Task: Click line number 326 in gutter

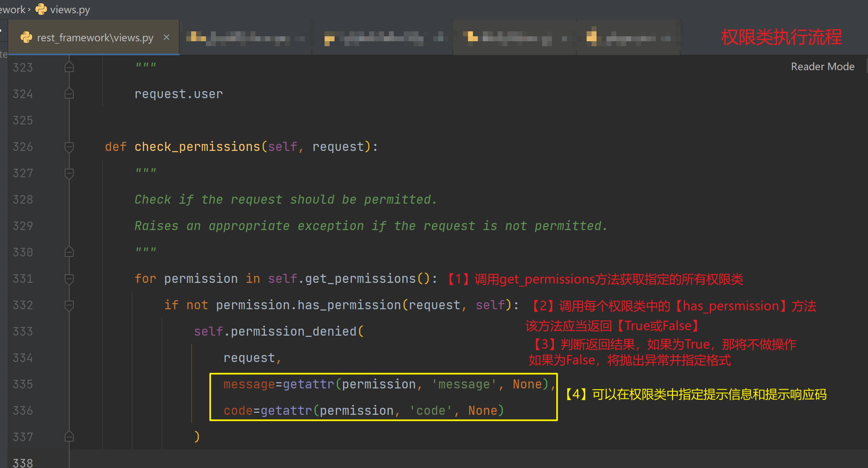Action: (x=23, y=147)
